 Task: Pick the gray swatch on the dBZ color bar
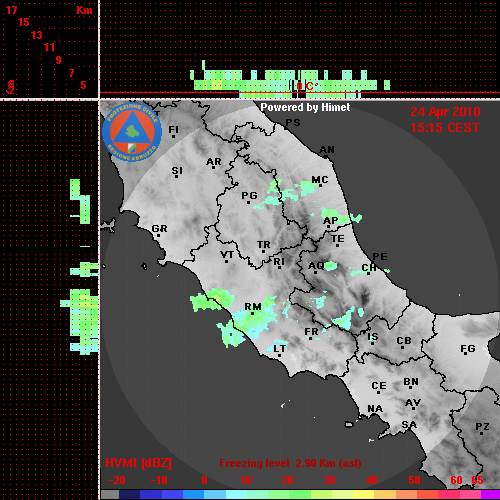pos(110,495)
